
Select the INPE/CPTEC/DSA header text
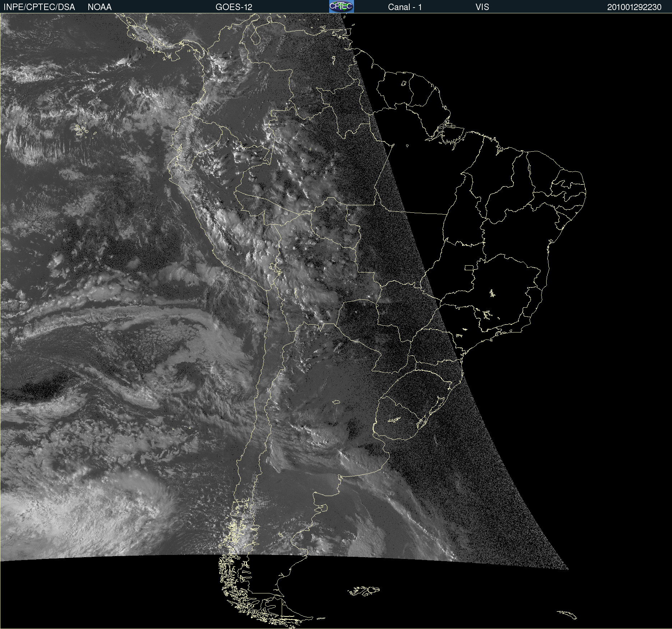pyautogui.click(x=39, y=7)
